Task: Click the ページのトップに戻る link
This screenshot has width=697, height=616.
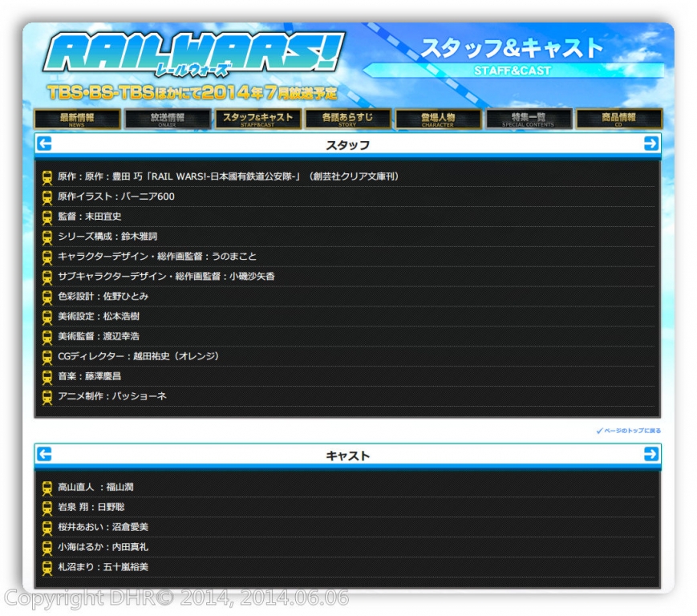Action: (x=630, y=431)
